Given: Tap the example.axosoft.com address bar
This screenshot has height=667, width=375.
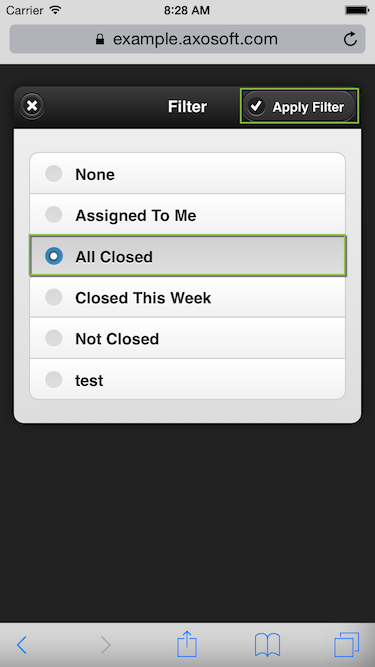Looking at the screenshot, I should 188,39.
